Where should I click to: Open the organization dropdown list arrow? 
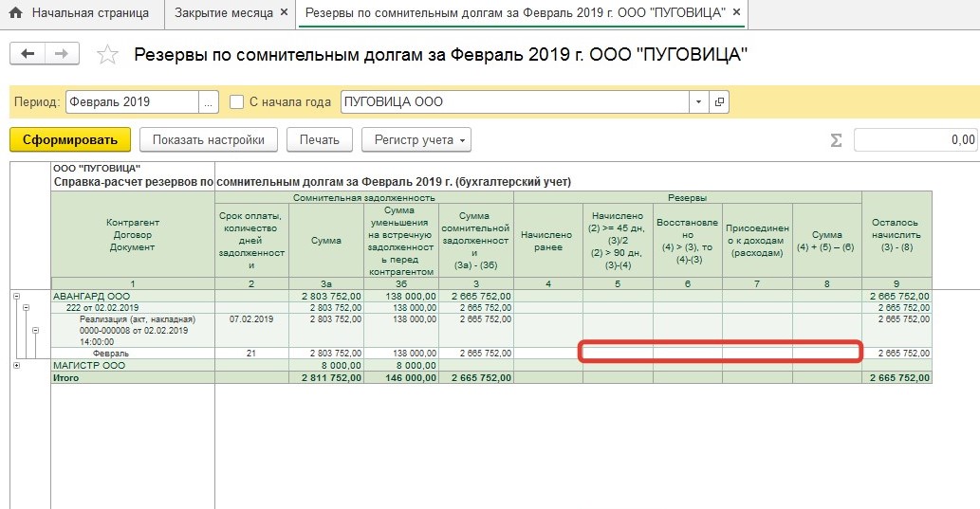[699, 102]
